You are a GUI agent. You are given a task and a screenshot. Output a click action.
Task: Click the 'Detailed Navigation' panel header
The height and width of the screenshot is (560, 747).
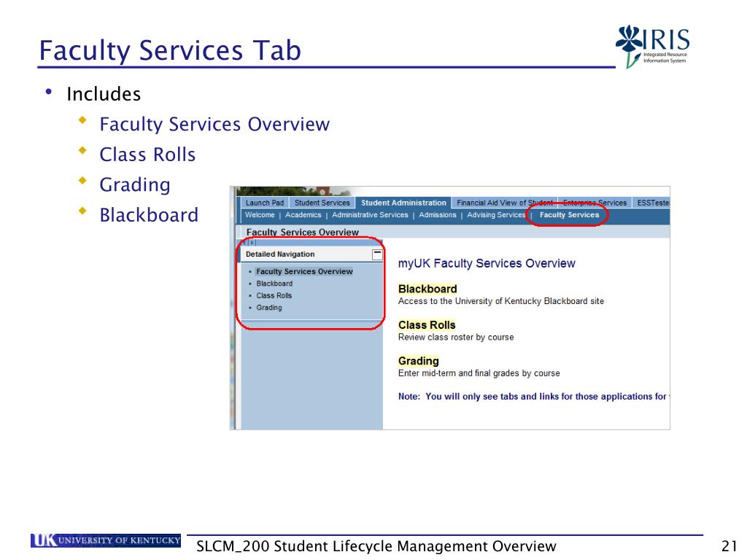point(311,254)
